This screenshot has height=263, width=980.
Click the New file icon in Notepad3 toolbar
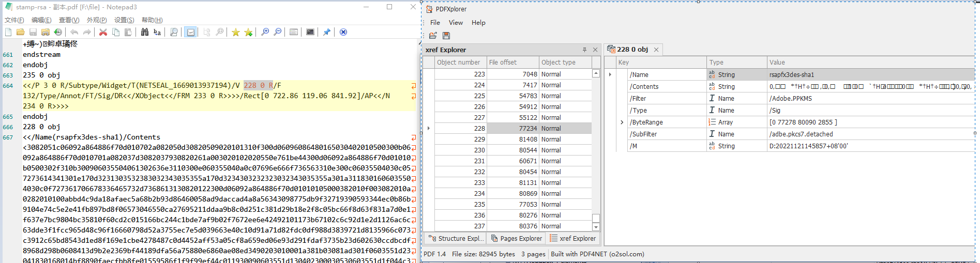8,32
